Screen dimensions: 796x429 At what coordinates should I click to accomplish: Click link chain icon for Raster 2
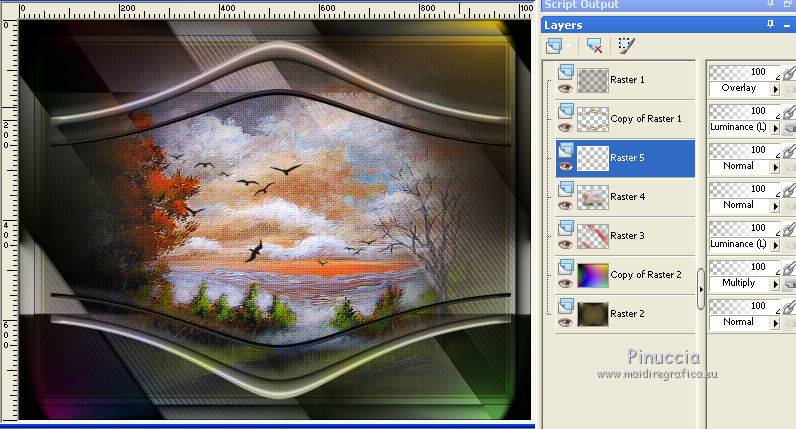pyautogui.click(x=789, y=308)
